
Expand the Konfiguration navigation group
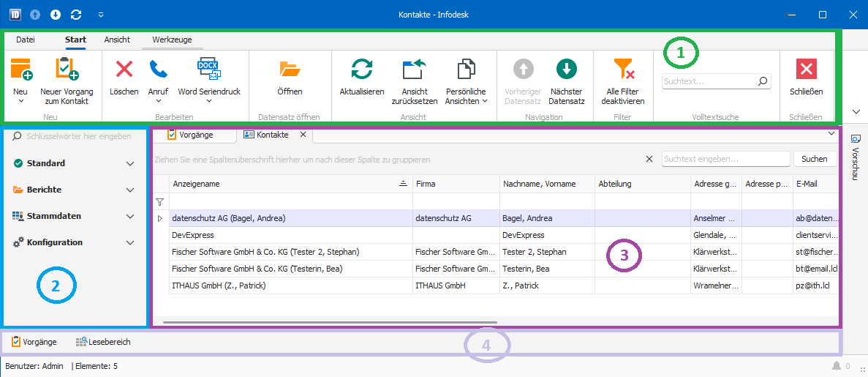tap(129, 242)
